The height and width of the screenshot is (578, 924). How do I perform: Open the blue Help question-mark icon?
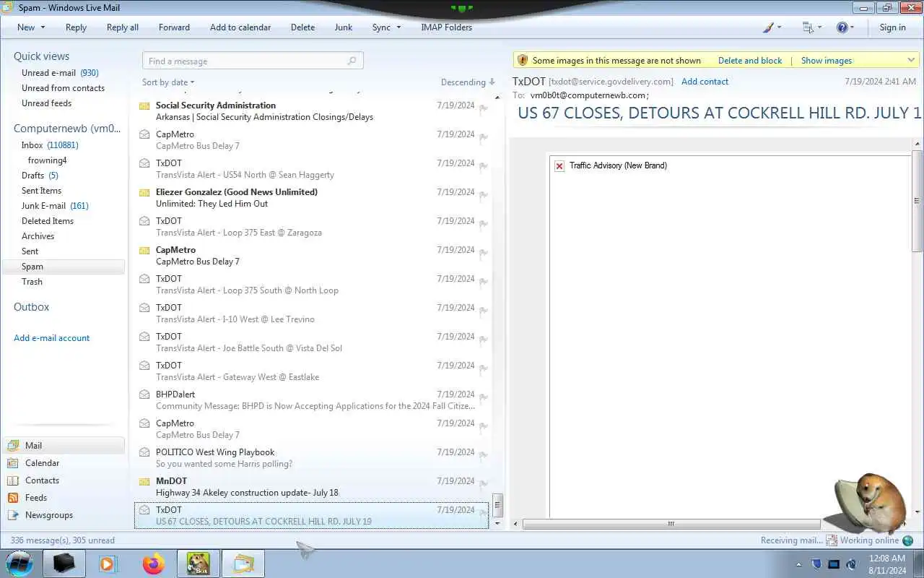coord(842,27)
